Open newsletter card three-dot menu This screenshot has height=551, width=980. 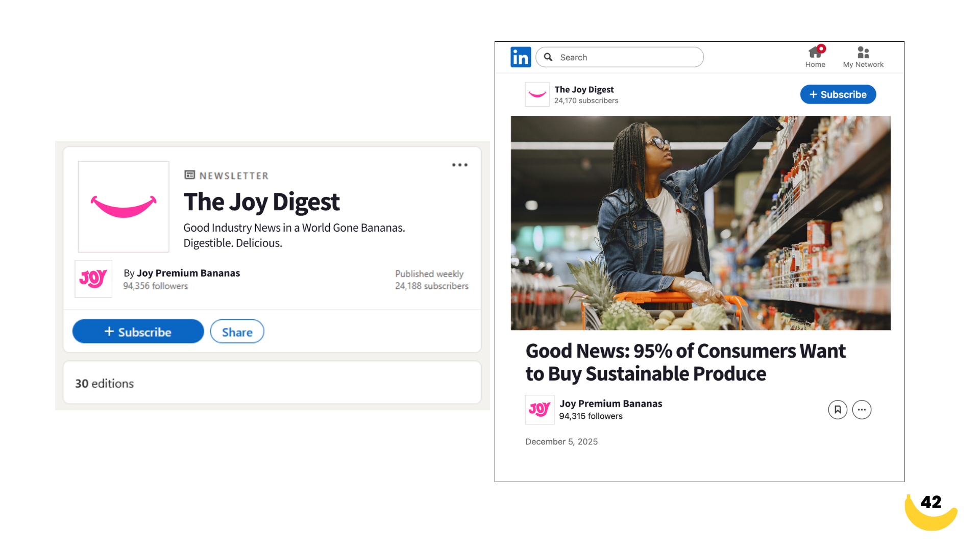click(x=459, y=165)
